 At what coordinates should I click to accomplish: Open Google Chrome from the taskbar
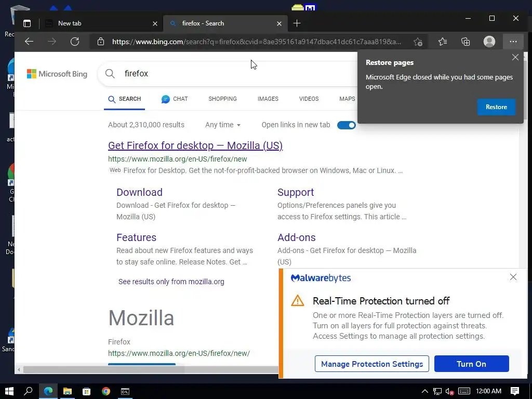(106, 391)
